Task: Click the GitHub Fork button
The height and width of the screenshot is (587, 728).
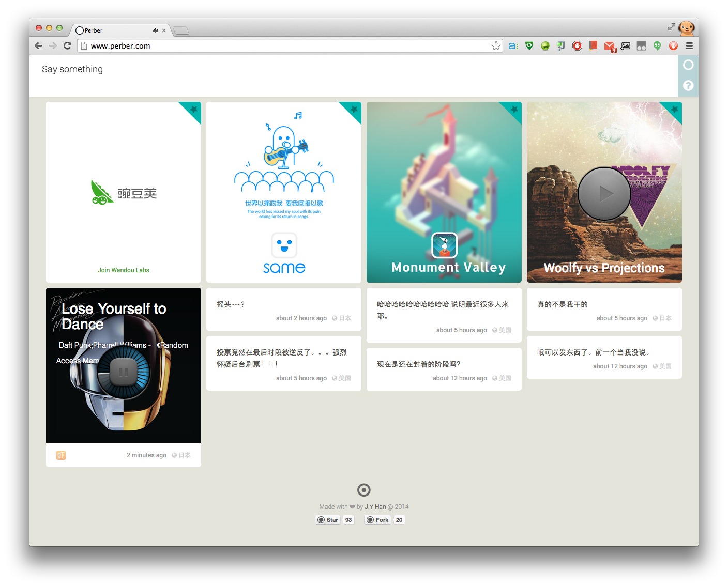Action: point(377,520)
